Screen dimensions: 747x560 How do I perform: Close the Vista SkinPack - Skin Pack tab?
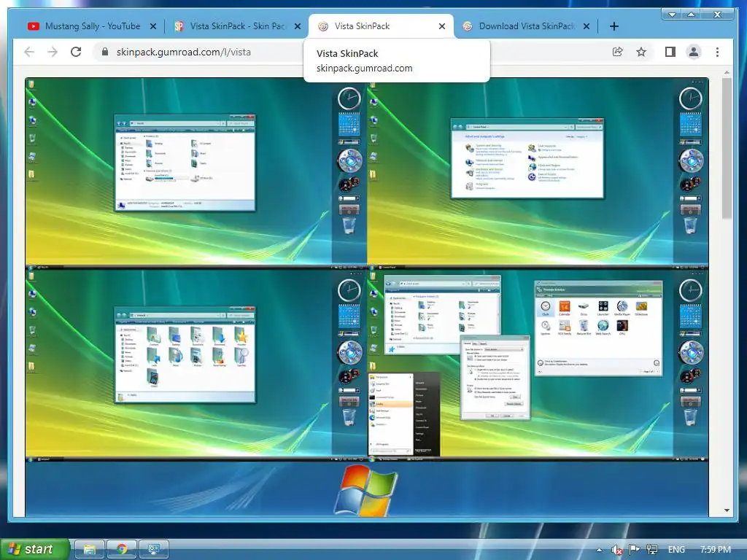coord(298,26)
